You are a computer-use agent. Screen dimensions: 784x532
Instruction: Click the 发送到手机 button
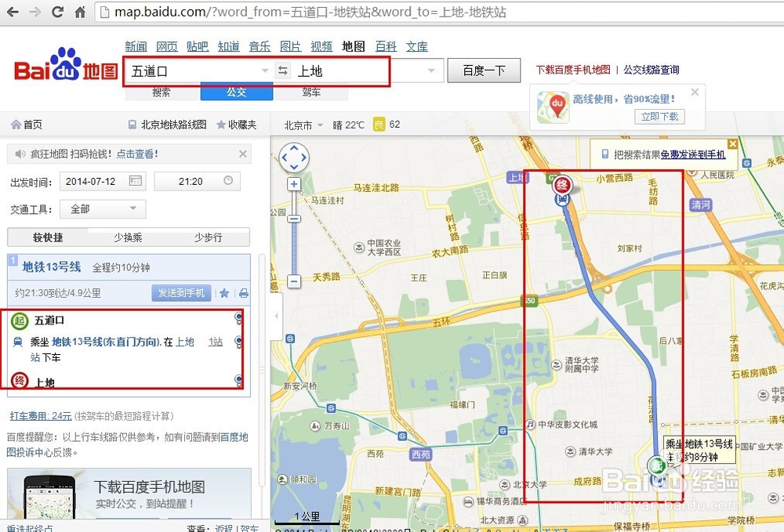[x=181, y=293]
